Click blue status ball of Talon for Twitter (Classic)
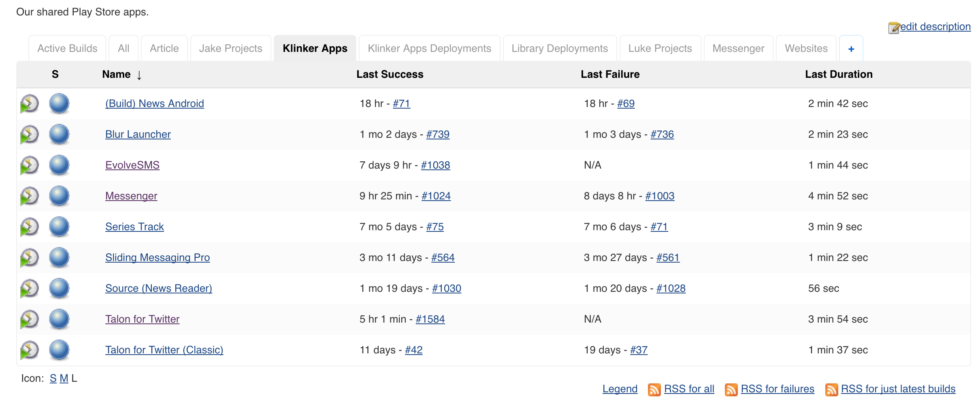 (x=59, y=350)
